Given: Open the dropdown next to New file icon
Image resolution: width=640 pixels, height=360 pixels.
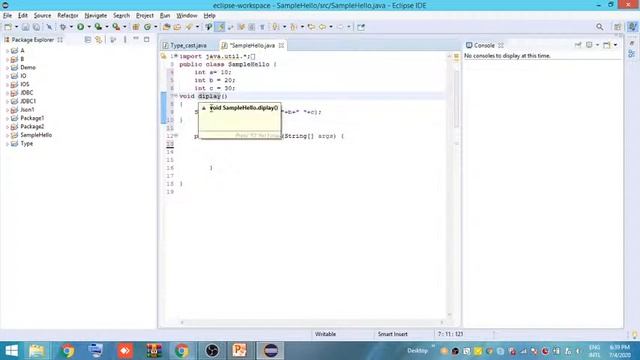Looking at the screenshot, I should (16, 27).
